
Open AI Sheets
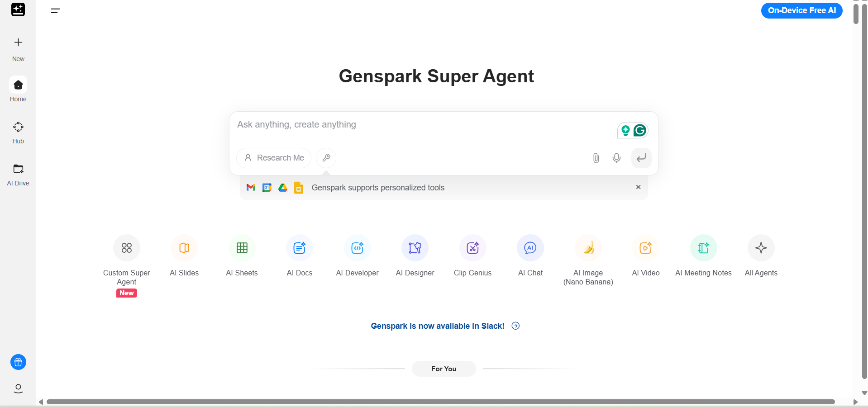point(242,248)
